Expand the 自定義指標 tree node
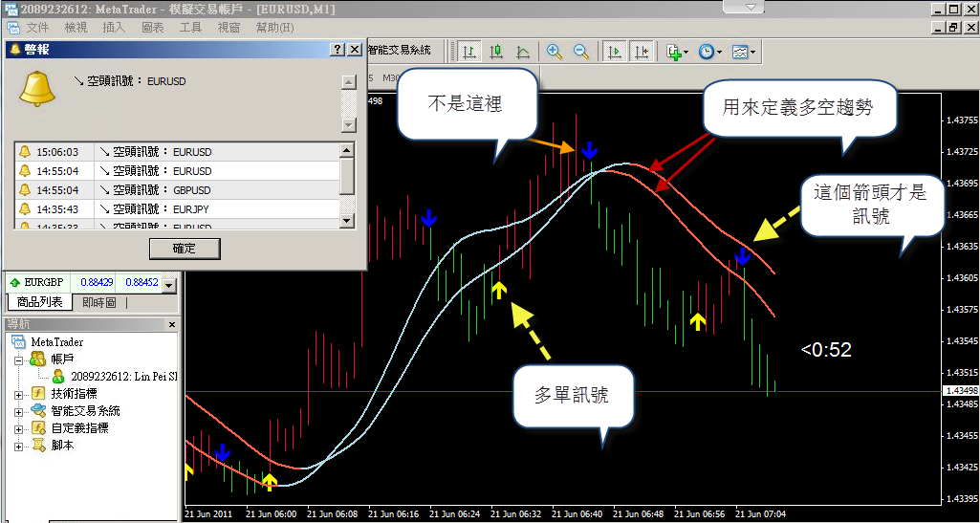 tap(18, 430)
